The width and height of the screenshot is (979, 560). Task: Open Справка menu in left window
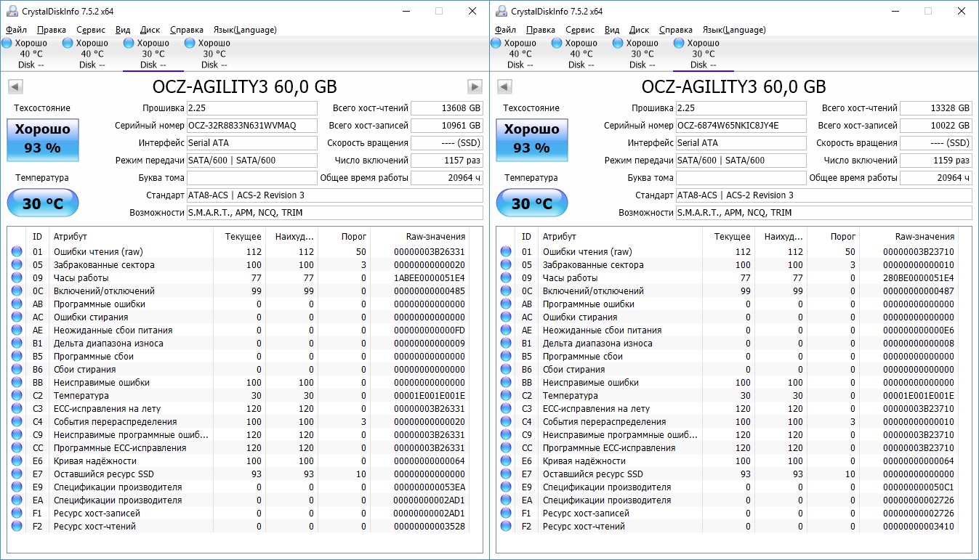tap(187, 30)
